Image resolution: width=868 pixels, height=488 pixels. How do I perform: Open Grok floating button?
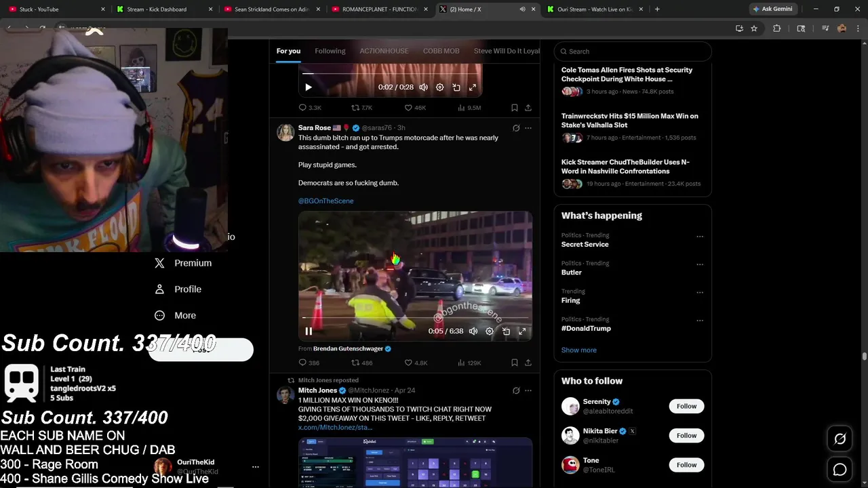pyautogui.click(x=840, y=439)
